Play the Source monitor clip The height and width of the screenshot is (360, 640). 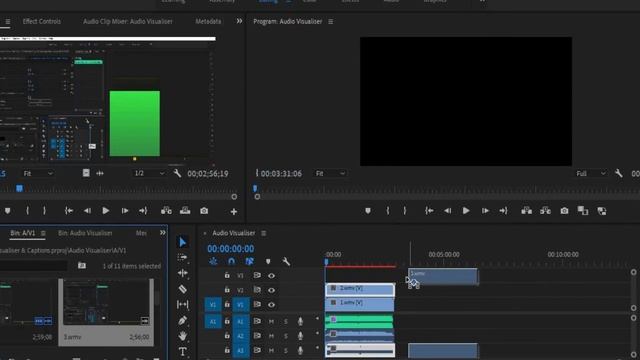[105, 211]
